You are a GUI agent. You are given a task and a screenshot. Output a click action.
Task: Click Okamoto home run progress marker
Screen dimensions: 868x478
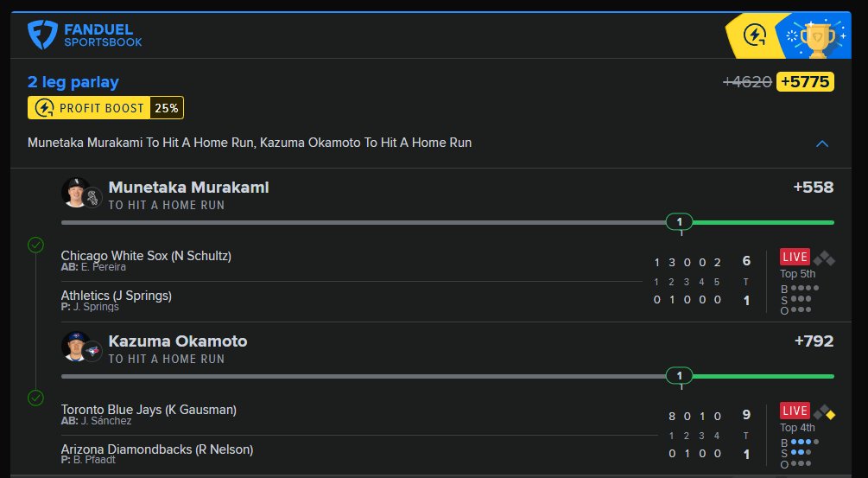679,375
